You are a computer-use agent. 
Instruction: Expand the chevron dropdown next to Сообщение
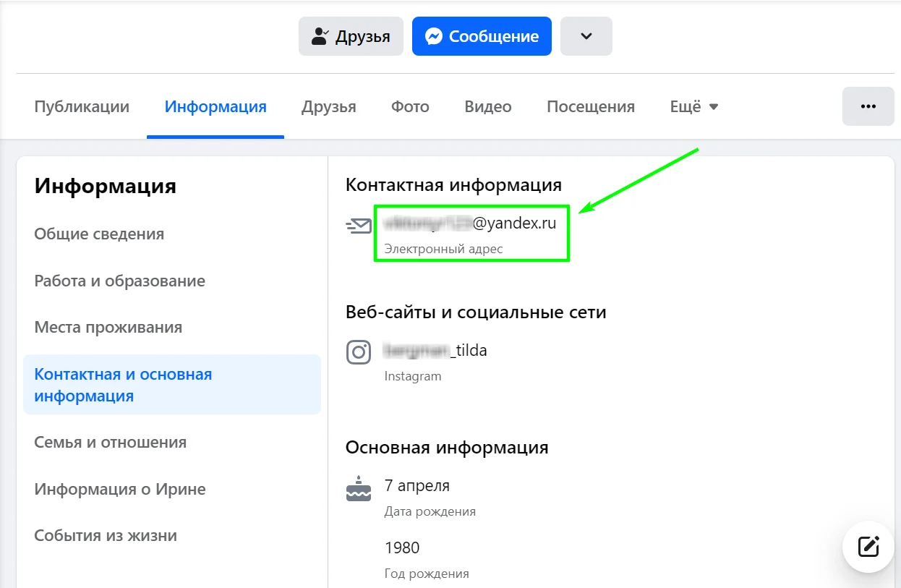(x=586, y=36)
